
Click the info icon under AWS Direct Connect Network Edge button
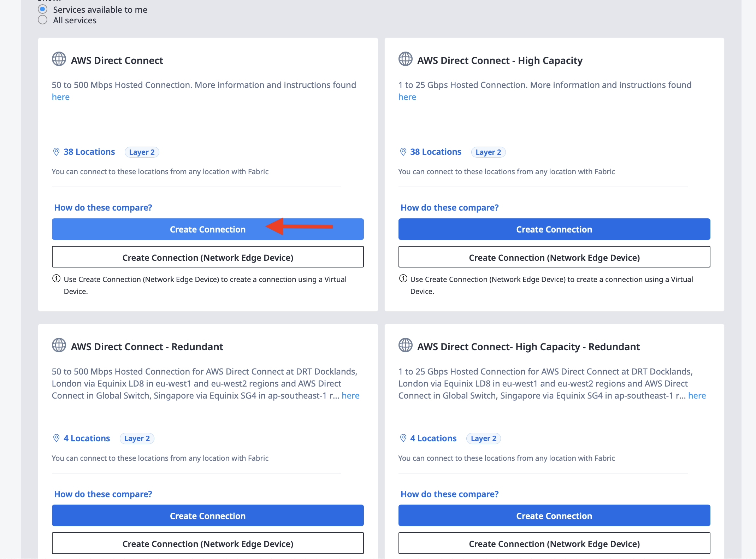pos(56,278)
